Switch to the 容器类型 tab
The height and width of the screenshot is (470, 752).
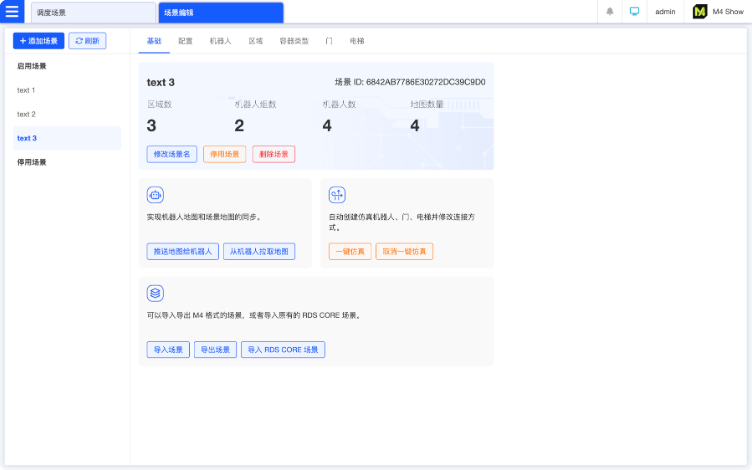click(294, 42)
